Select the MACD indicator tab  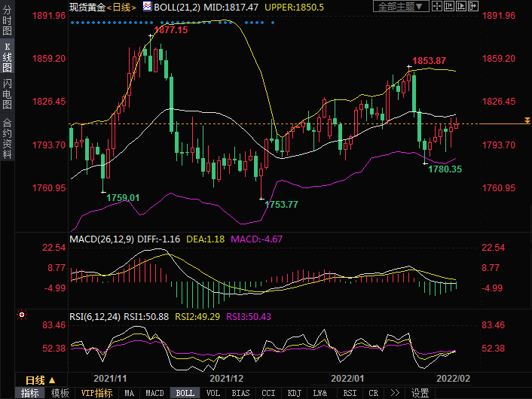(154, 393)
